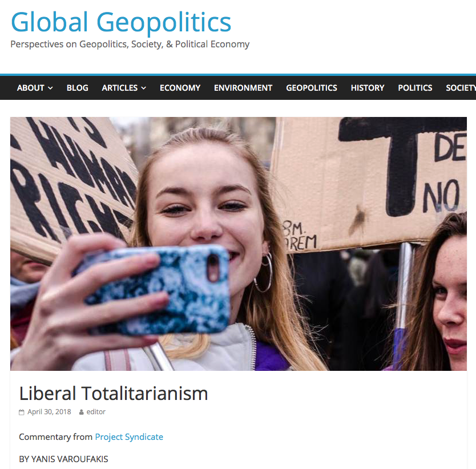Select the ECONOMY category
This screenshot has height=469, width=476.
[180, 88]
